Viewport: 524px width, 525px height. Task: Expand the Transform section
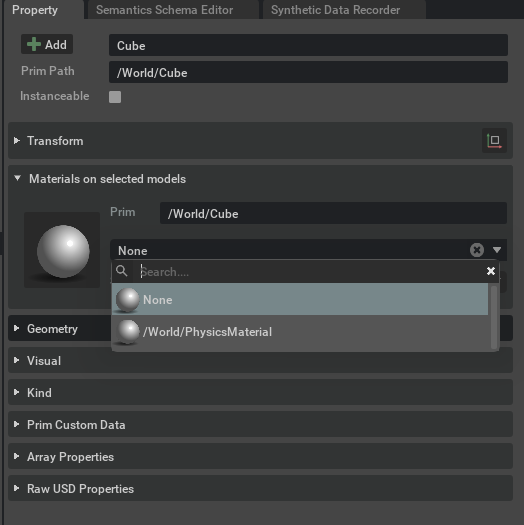16,141
